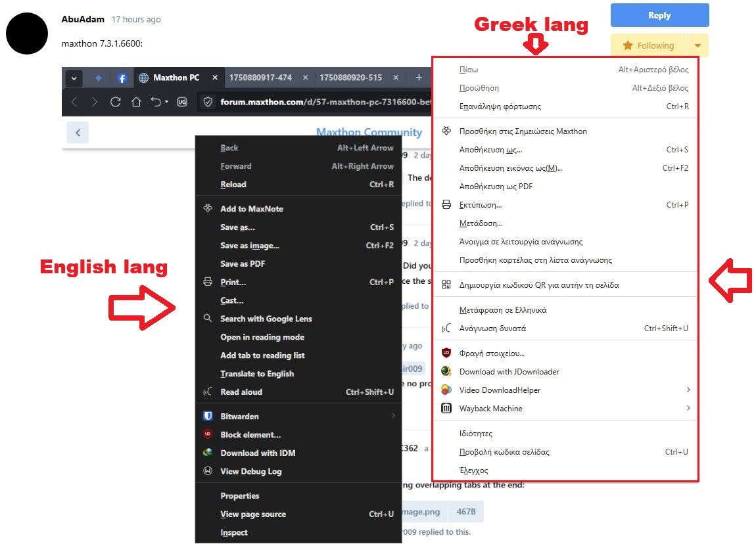This screenshot has width=756, height=544.
Task: Expand the Video DownloadHelper submenu
Action: [565, 390]
